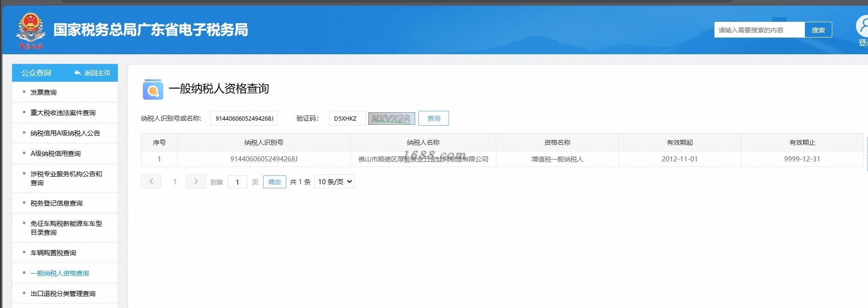Click the 共 1 条 total count text
The width and height of the screenshot is (868, 308).
(300, 182)
